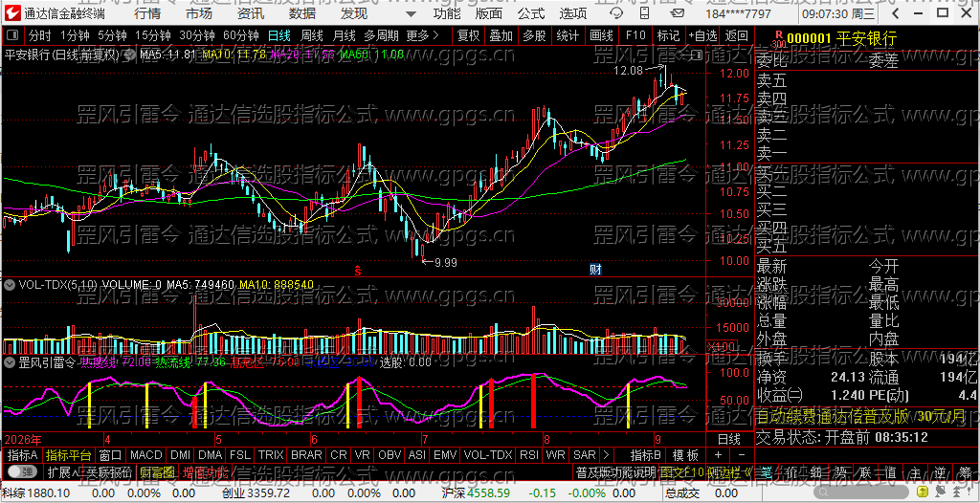Viewport: 980px width, 503px height.
Task: Switch to 分时 chart
Action: [40, 35]
